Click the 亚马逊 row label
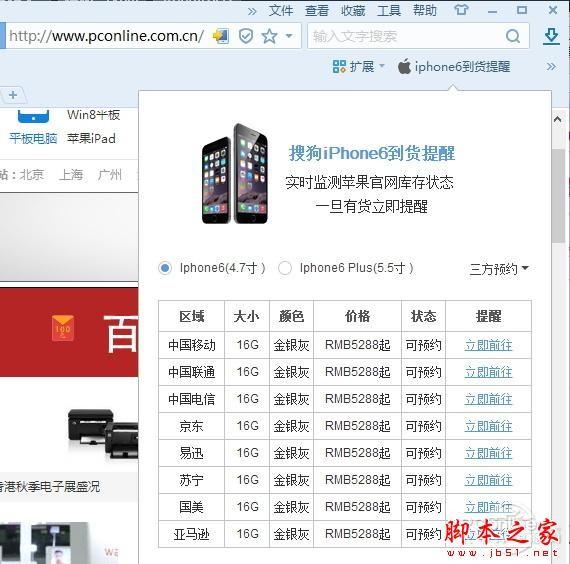The height and width of the screenshot is (564, 570). point(192,534)
